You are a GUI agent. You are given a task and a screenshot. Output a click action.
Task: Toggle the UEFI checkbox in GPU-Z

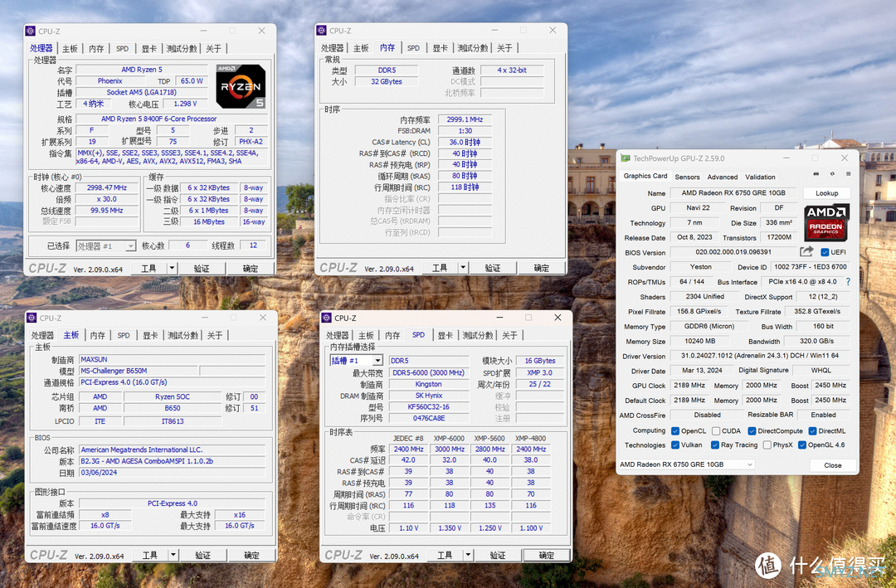[x=825, y=252]
